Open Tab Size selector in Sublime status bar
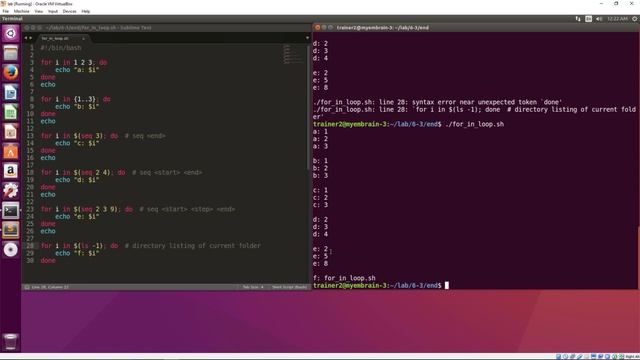 [x=253, y=287]
